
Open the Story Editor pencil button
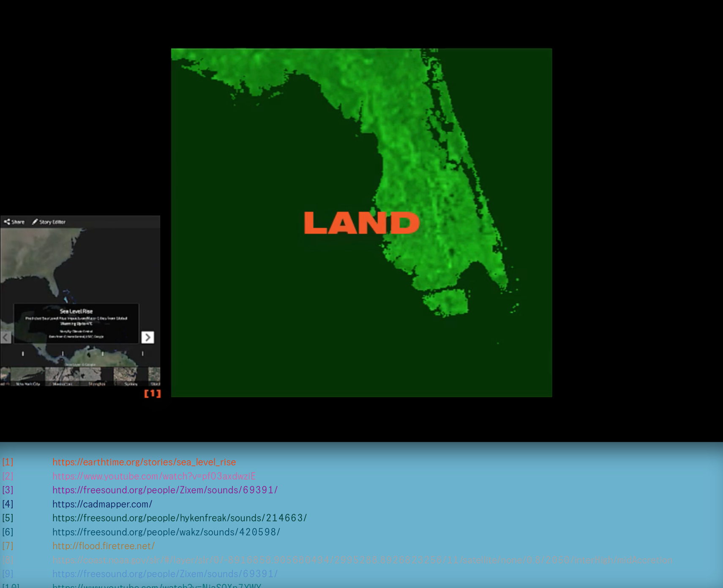coord(49,222)
